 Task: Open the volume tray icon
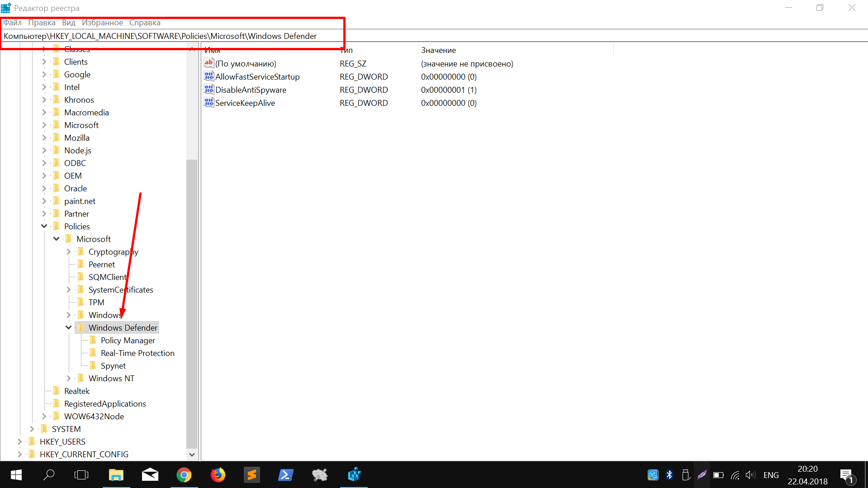[750, 475]
